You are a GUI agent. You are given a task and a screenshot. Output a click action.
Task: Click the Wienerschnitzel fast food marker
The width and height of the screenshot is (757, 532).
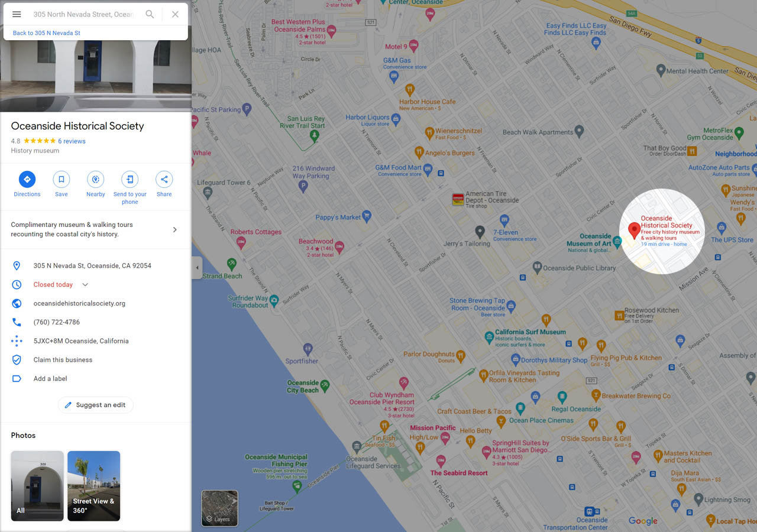click(429, 134)
